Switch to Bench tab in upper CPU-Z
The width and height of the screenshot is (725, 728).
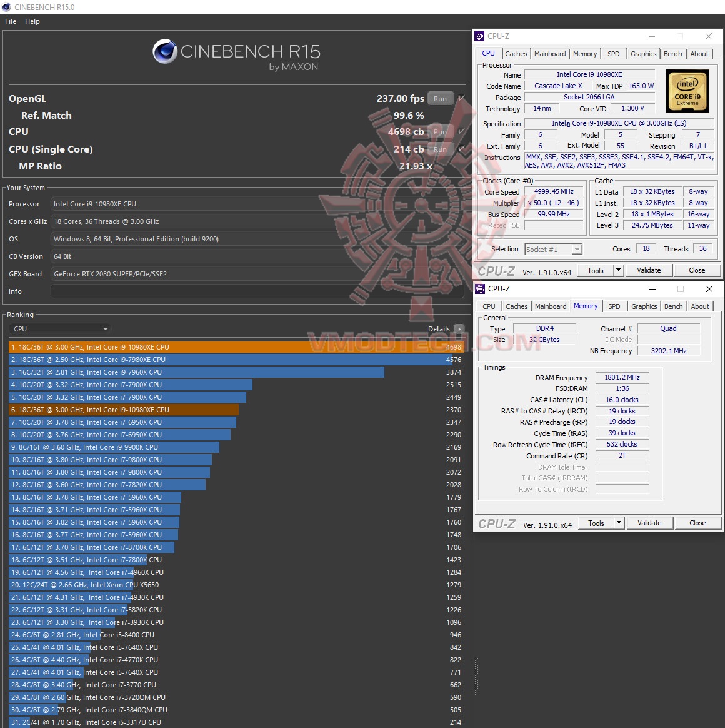point(672,54)
